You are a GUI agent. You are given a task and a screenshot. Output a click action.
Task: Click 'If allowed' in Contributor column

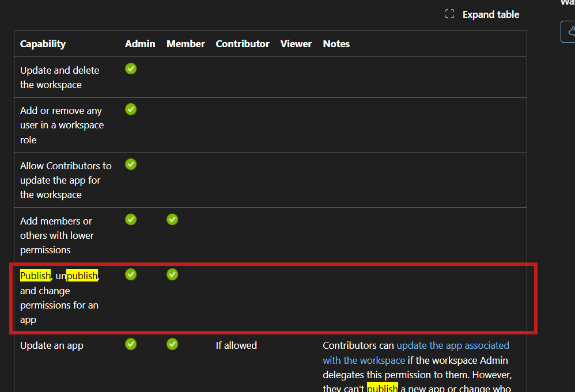(236, 345)
